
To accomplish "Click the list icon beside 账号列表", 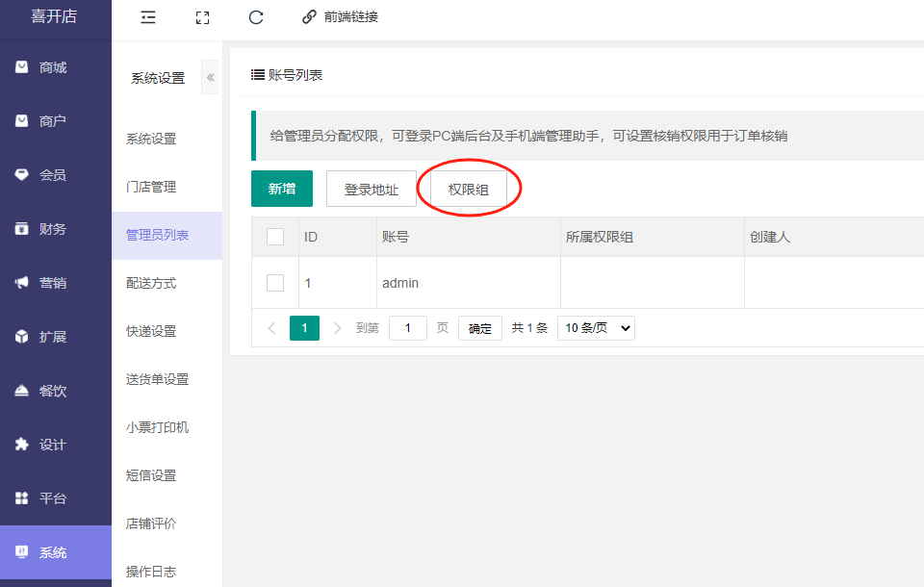I will (x=258, y=75).
